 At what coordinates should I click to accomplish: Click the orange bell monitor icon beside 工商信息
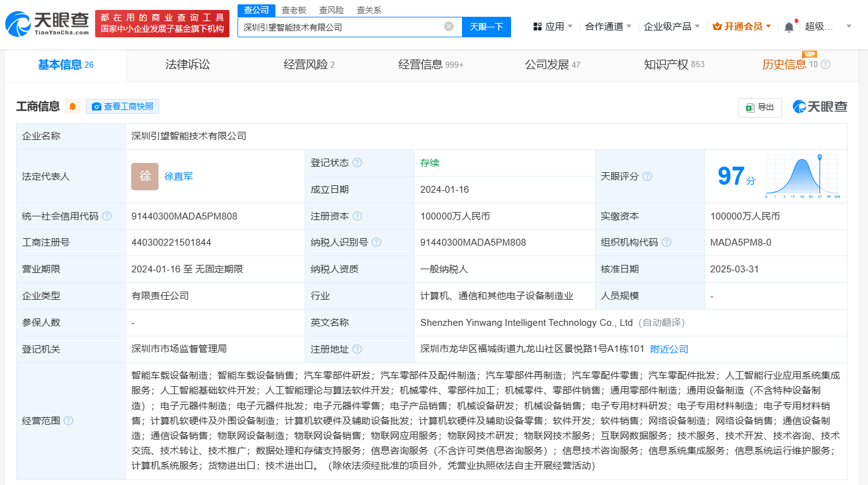coord(73,106)
